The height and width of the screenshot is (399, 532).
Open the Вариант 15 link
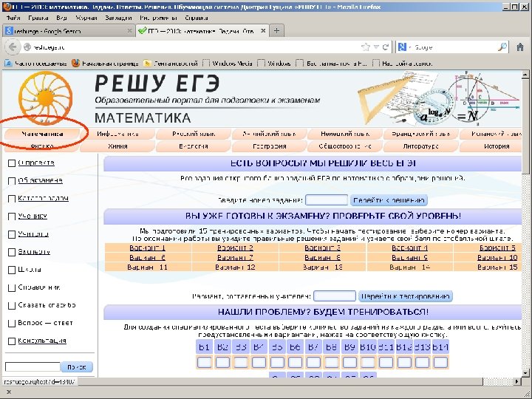click(497, 267)
